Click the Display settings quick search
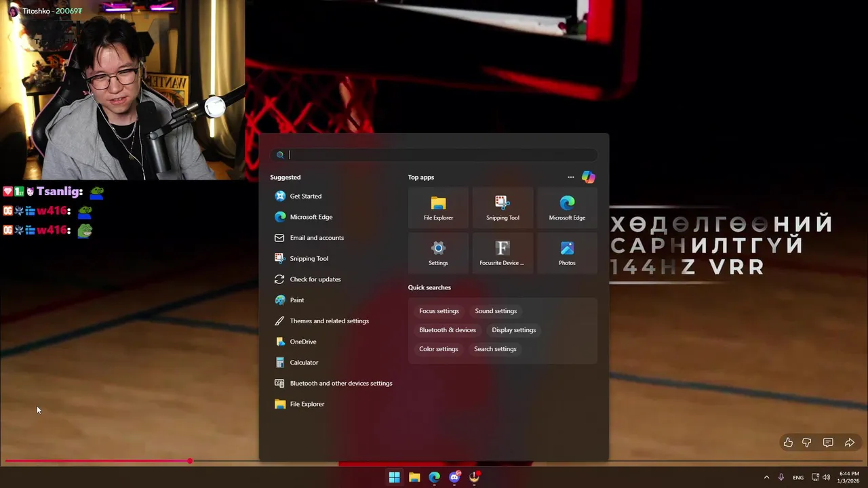The image size is (868, 488). [x=514, y=330]
